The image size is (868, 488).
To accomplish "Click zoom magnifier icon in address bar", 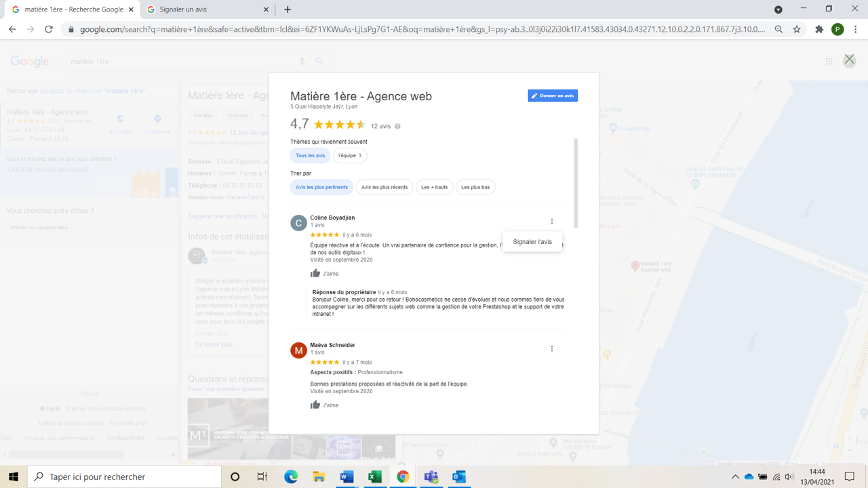I will (x=778, y=29).
